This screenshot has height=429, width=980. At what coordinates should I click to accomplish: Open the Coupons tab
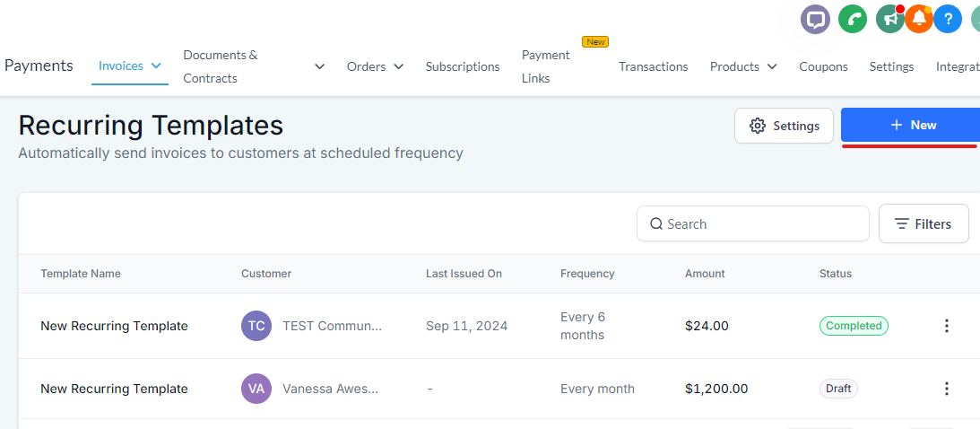coord(823,66)
